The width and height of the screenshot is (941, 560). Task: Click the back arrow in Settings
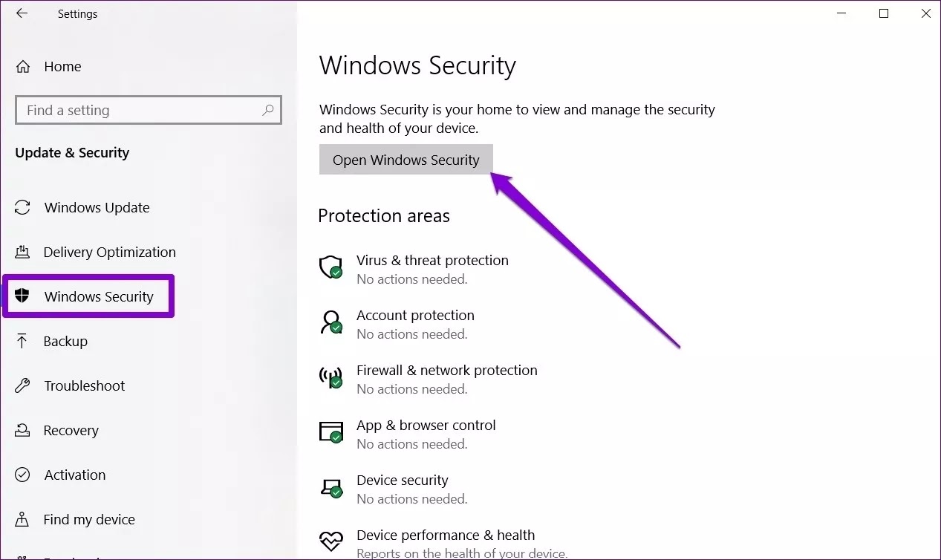(22, 13)
